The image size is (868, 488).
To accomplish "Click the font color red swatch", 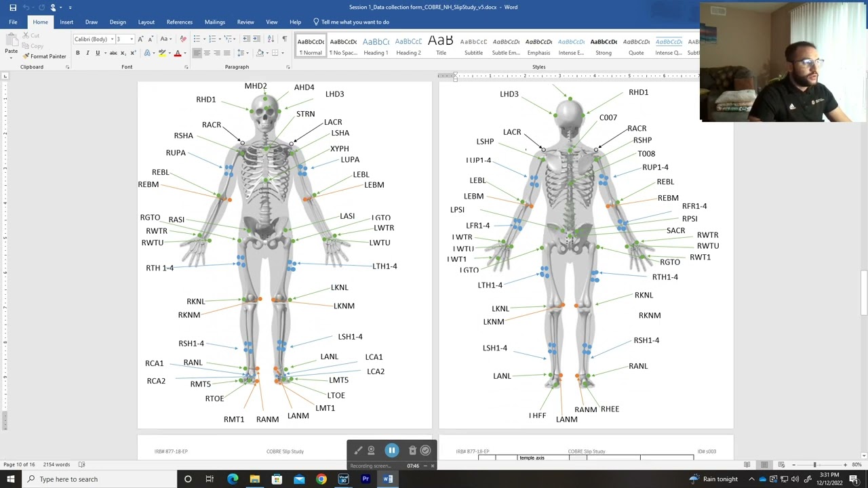I will (x=178, y=53).
